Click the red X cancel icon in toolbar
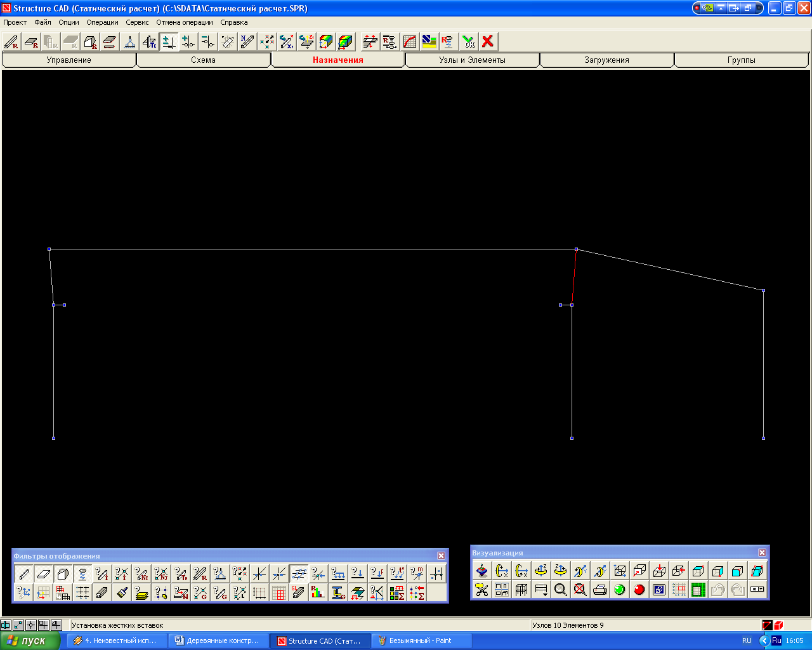812x650 pixels. [x=488, y=42]
